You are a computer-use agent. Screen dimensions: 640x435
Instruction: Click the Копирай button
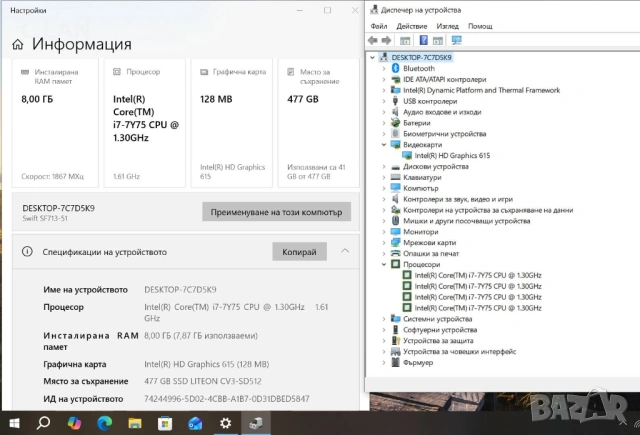(x=299, y=252)
